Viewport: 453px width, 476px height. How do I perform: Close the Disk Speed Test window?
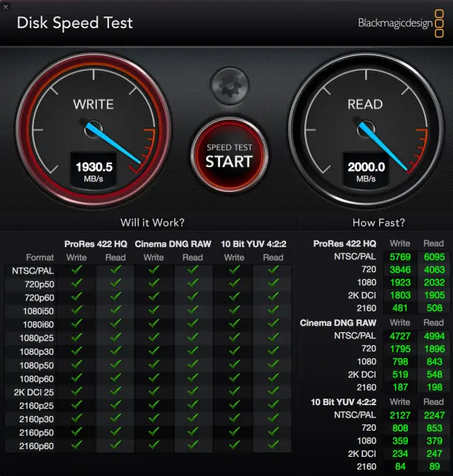[6, 5]
